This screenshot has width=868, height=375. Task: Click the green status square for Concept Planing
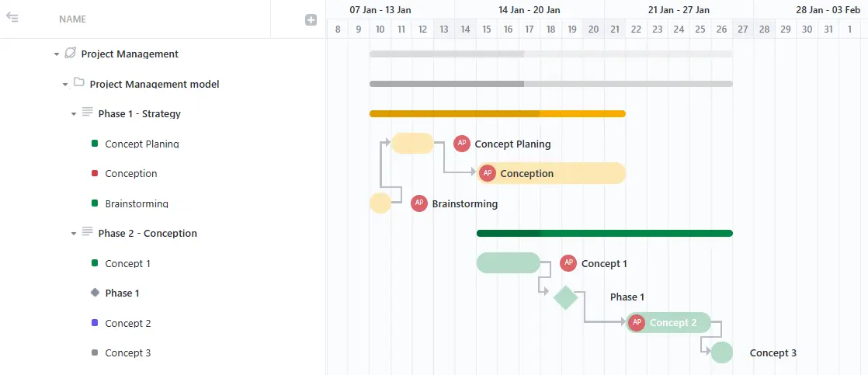coord(95,144)
